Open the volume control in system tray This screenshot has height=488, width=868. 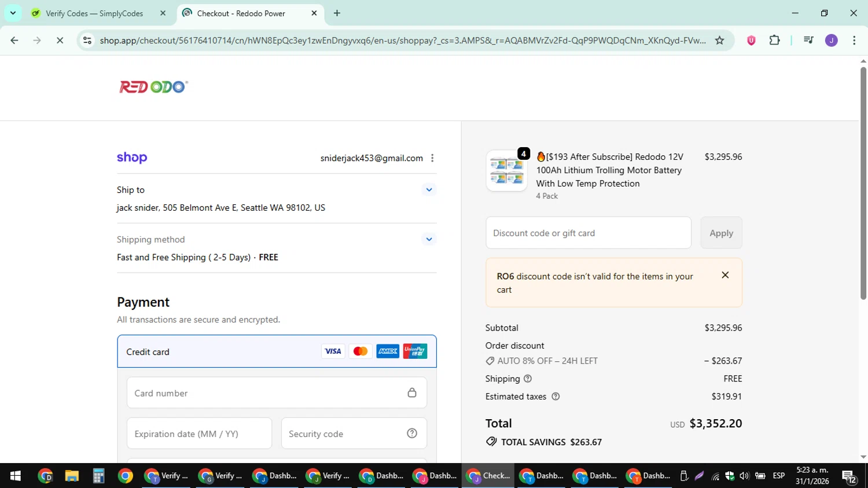[744, 476]
